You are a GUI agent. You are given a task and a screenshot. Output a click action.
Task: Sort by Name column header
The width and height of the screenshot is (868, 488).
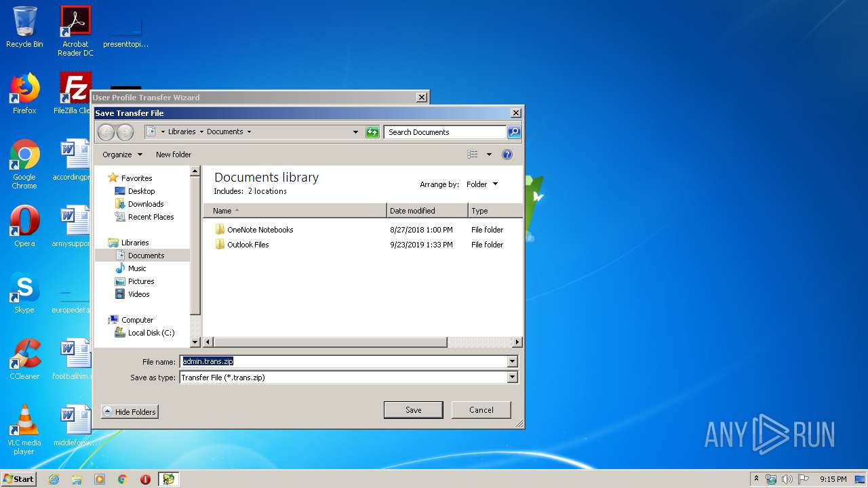click(294, 211)
